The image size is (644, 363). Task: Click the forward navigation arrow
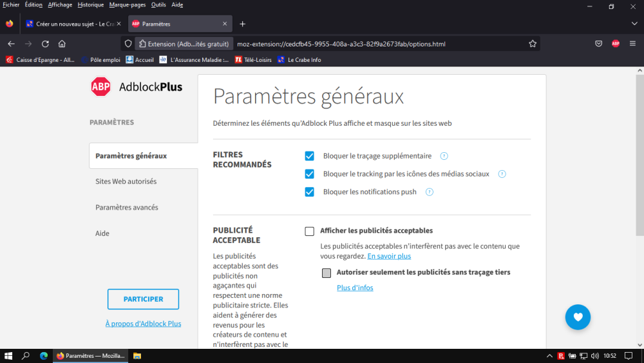28,44
